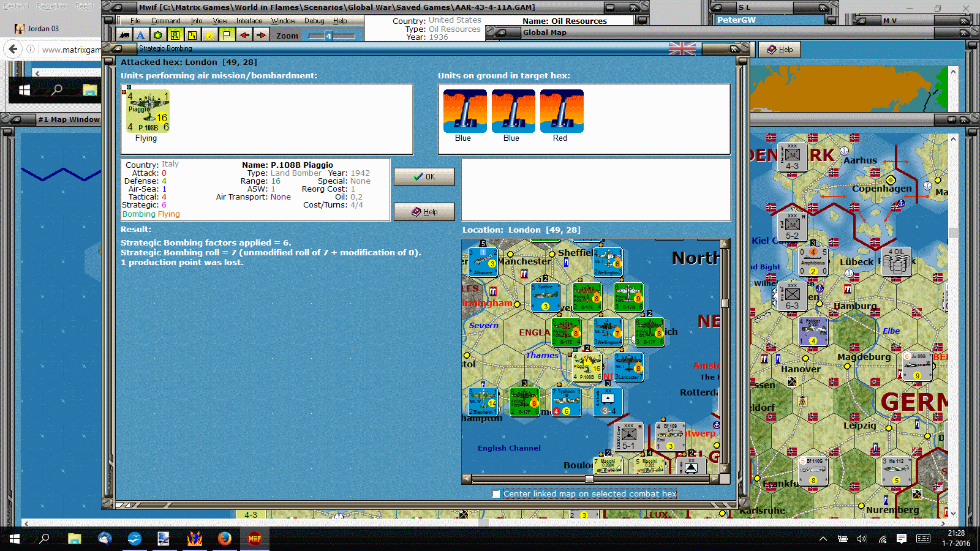Open Firefox from the taskbar
980x551 pixels.
(225, 539)
